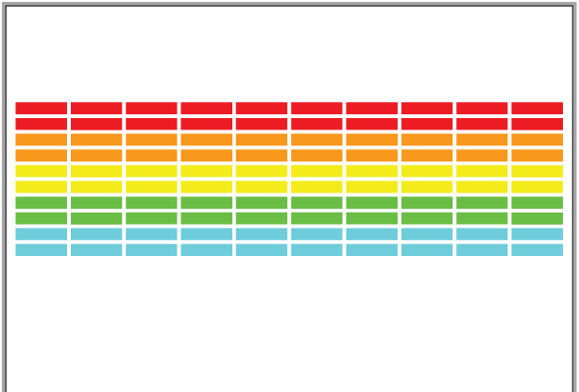Select the bottom-left cyan brick

[x=41, y=250]
